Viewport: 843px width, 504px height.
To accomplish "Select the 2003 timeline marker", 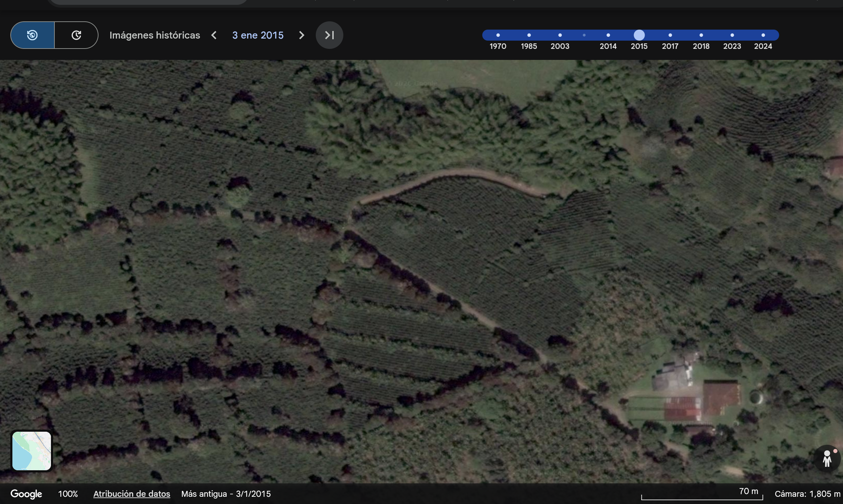I will coord(560,35).
